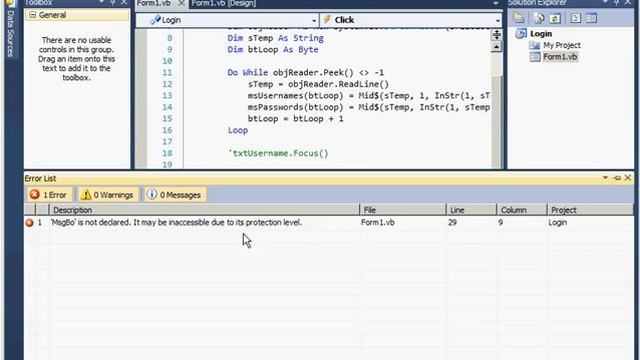Toggle the 1 Error filter
The image size is (640, 360).
pos(49,195)
